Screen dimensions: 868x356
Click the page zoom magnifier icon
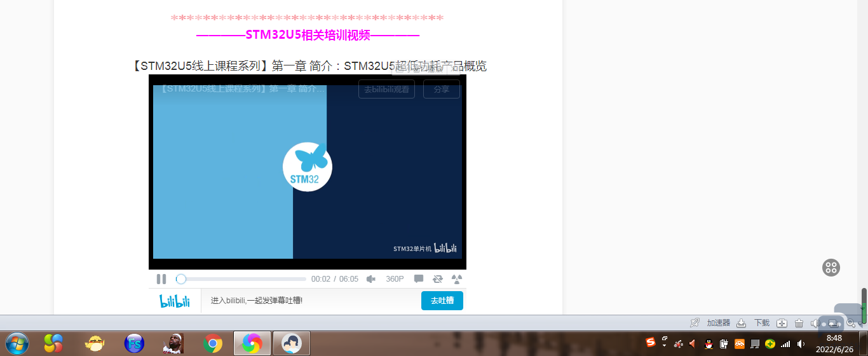click(x=851, y=323)
